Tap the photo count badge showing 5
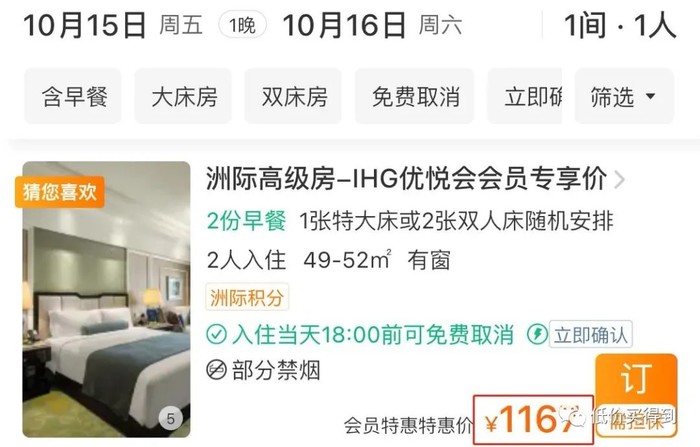700x447 pixels. pos(171,418)
